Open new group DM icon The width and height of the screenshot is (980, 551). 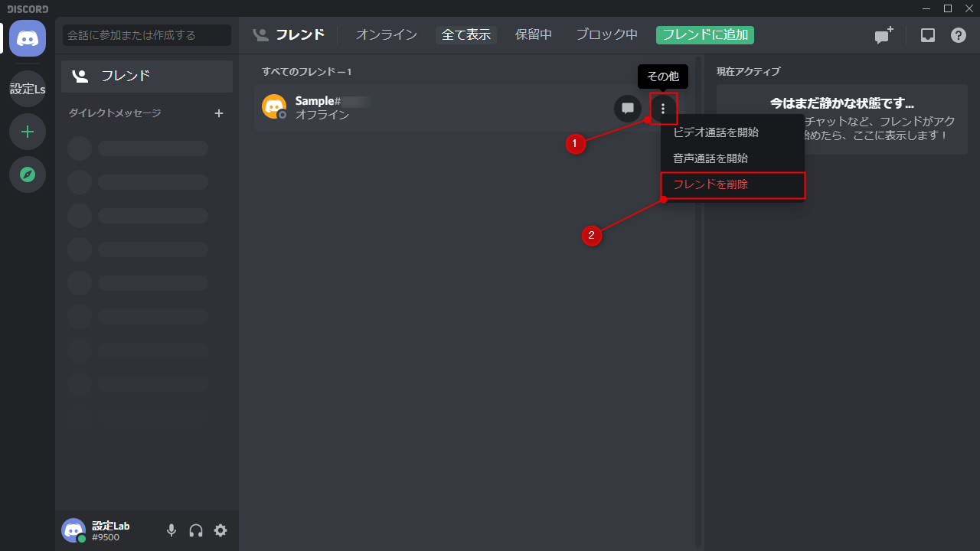(884, 35)
